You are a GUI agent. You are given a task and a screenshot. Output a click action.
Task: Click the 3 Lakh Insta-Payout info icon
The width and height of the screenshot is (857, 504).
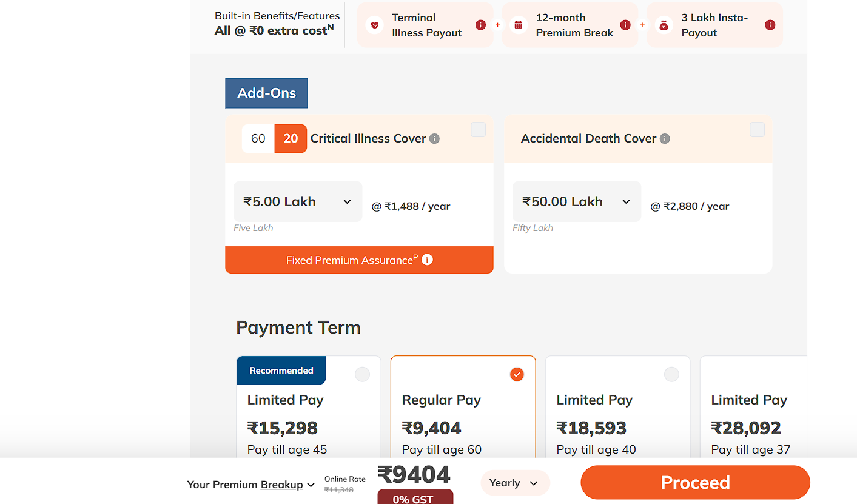(770, 25)
